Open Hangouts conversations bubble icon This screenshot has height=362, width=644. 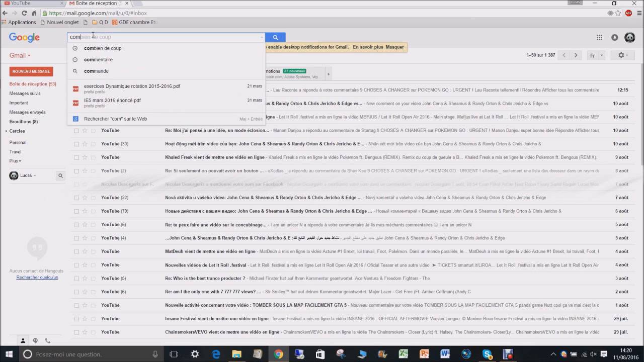pyautogui.click(x=35, y=340)
